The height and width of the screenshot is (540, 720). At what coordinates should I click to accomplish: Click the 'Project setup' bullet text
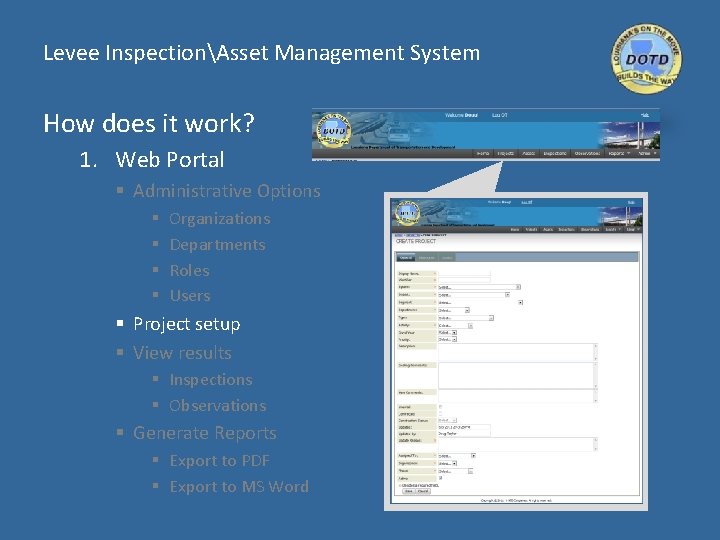pyautogui.click(x=186, y=324)
